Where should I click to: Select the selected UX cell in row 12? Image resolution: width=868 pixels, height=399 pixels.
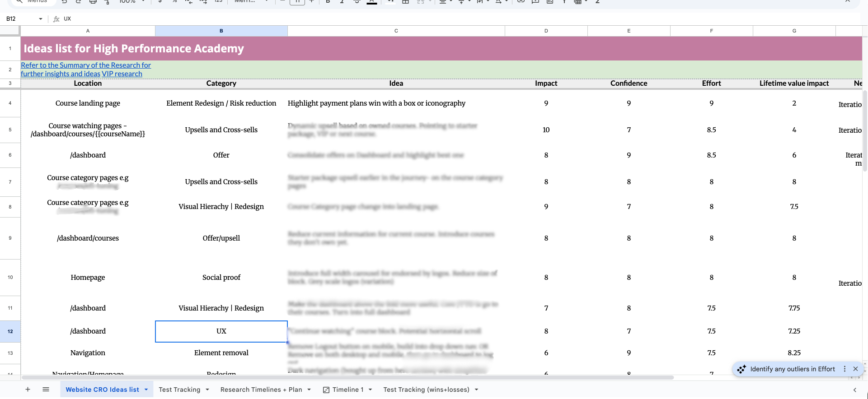click(221, 331)
